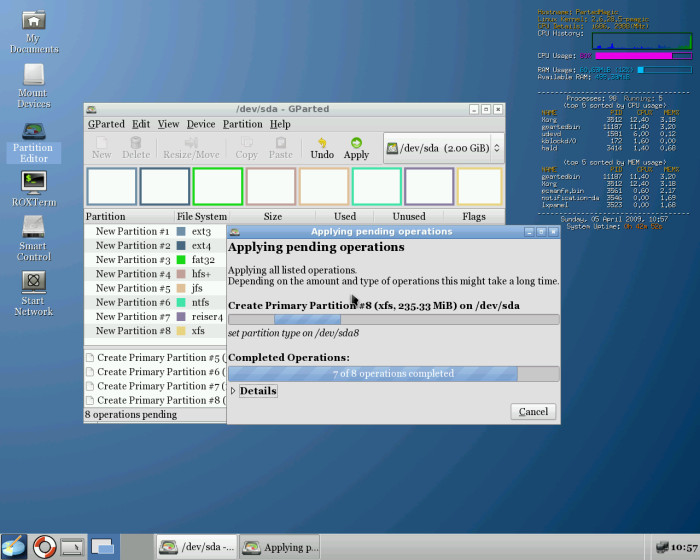Click pending operation icon for Partition #7

(90, 386)
